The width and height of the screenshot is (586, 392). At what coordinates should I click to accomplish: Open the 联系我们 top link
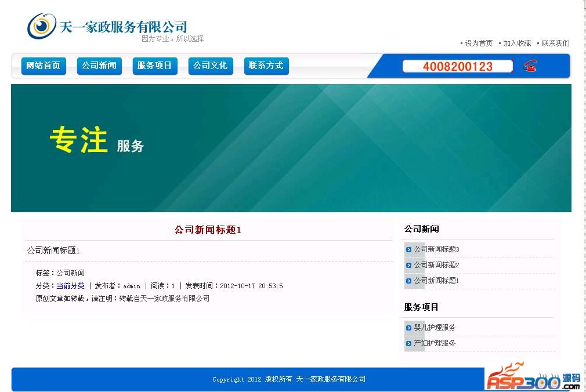(x=556, y=43)
